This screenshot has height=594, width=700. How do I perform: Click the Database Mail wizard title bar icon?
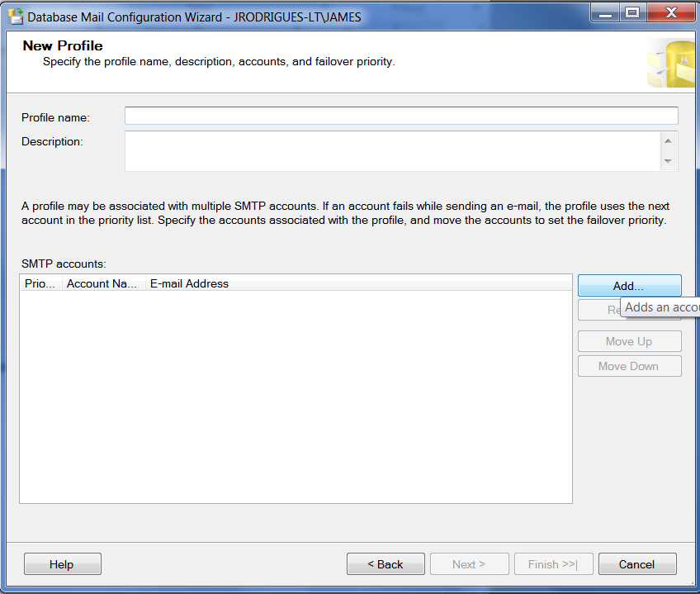[x=15, y=17]
